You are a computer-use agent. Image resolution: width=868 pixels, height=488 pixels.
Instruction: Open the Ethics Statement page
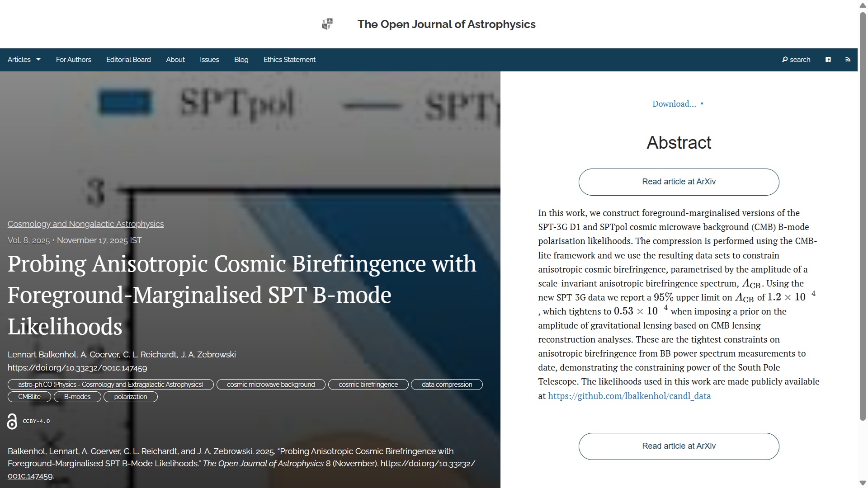point(289,60)
